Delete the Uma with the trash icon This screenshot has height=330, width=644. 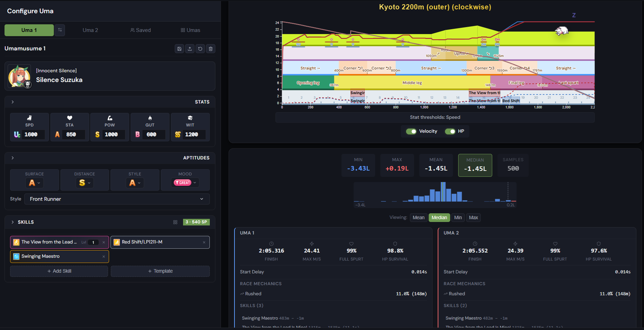(x=210, y=49)
